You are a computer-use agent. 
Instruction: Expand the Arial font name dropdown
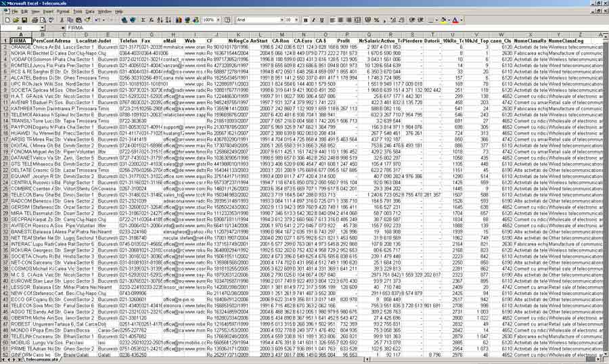click(282, 20)
